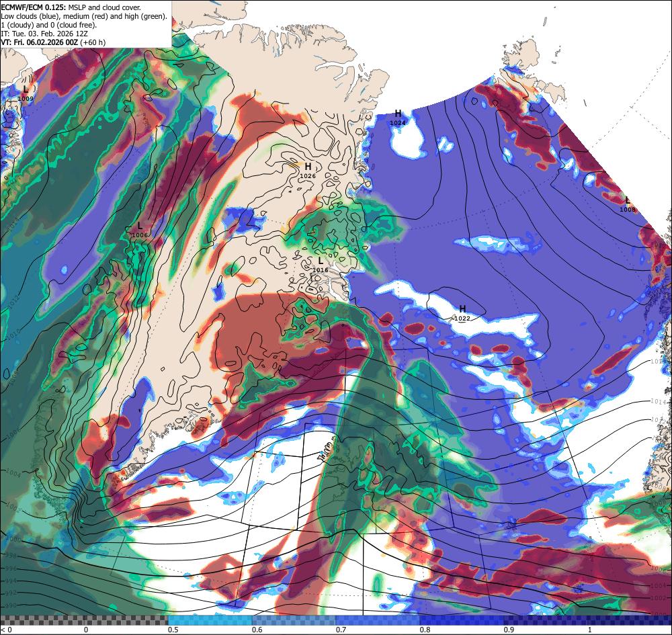Click the '1 (cloudy) and 0 (cloud free)' text
This screenshot has width=672, height=635.
point(49,25)
